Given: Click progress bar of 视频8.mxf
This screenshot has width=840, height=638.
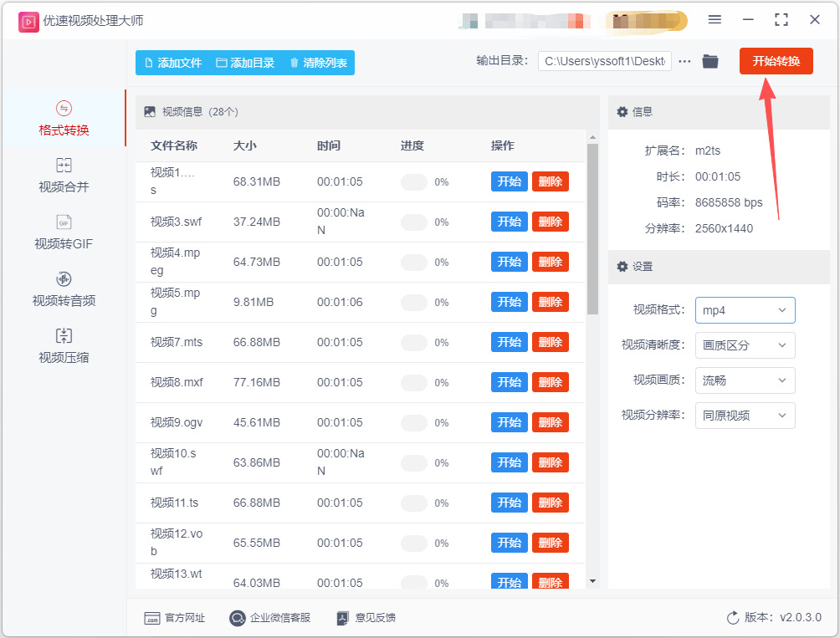Looking at the screenshot, I should coord(414,383).
